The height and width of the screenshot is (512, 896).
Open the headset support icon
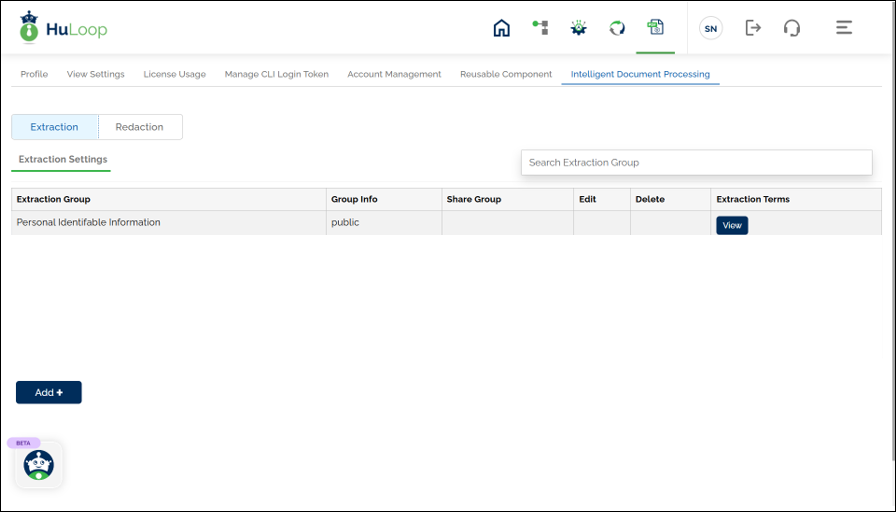[792, 28]
